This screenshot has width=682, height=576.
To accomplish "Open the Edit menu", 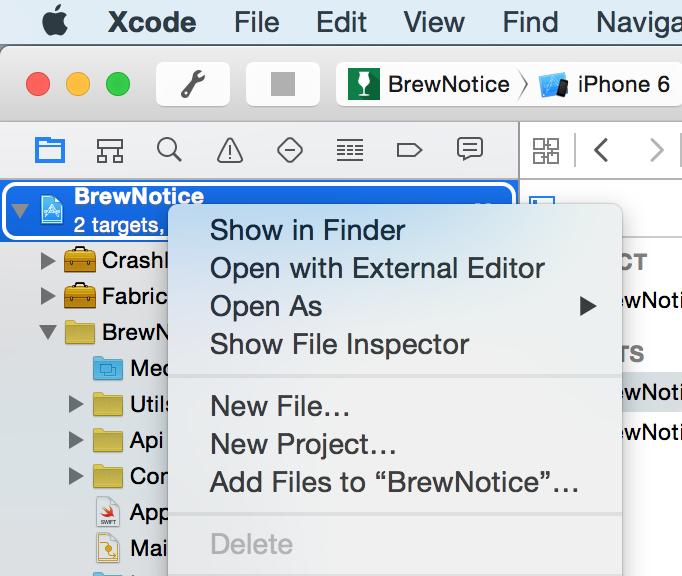I will point(341,22).
